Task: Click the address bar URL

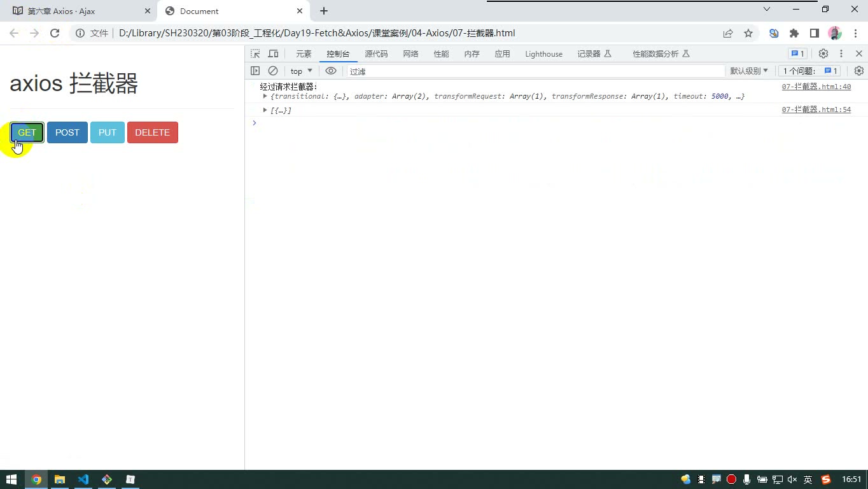Action: pyautogui.click(x=317, y=33)
